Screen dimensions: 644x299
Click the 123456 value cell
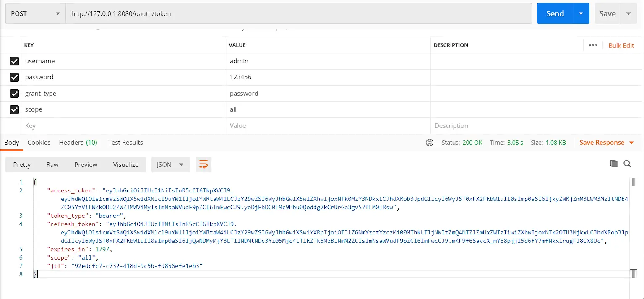[328, 77]
